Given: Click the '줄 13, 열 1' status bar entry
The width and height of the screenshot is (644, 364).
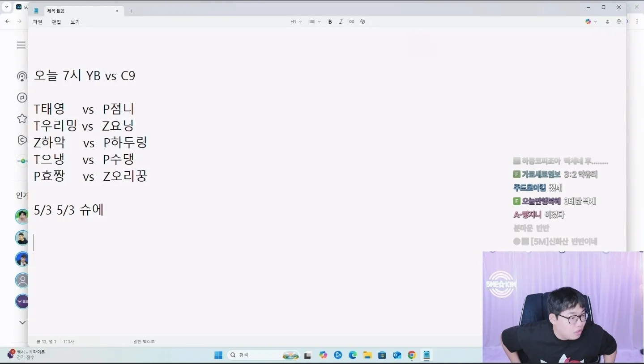Looking at the screenshot, I should (x=46, y=342).
